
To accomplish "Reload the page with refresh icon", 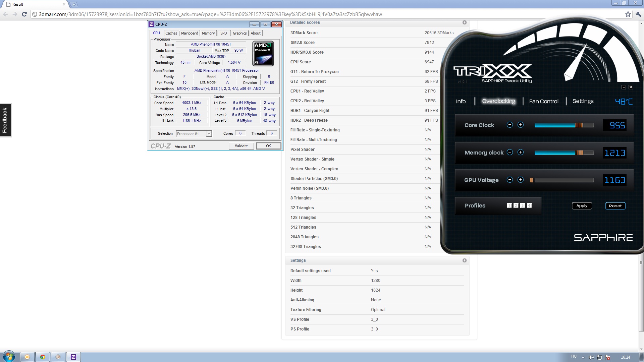I will click(x=24, y=14).
